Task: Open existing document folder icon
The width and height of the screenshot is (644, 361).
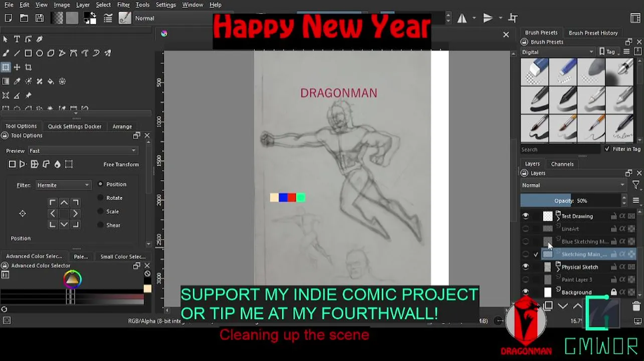Action: [24, 18]
